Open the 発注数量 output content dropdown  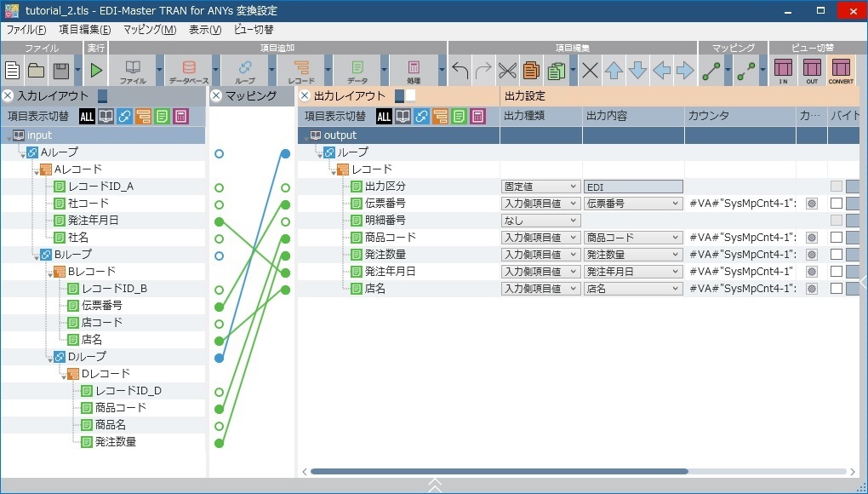[x=633, y=255]
